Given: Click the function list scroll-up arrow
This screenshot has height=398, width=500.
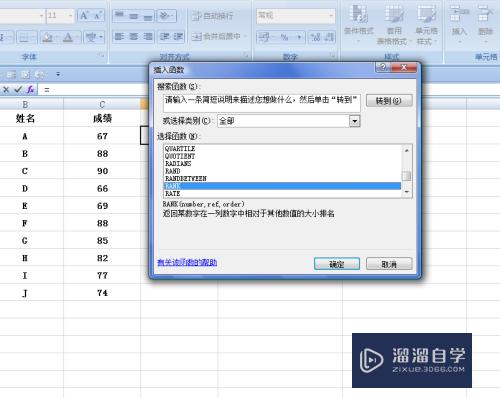Looking at the screenshot, I should pos(407,150).
